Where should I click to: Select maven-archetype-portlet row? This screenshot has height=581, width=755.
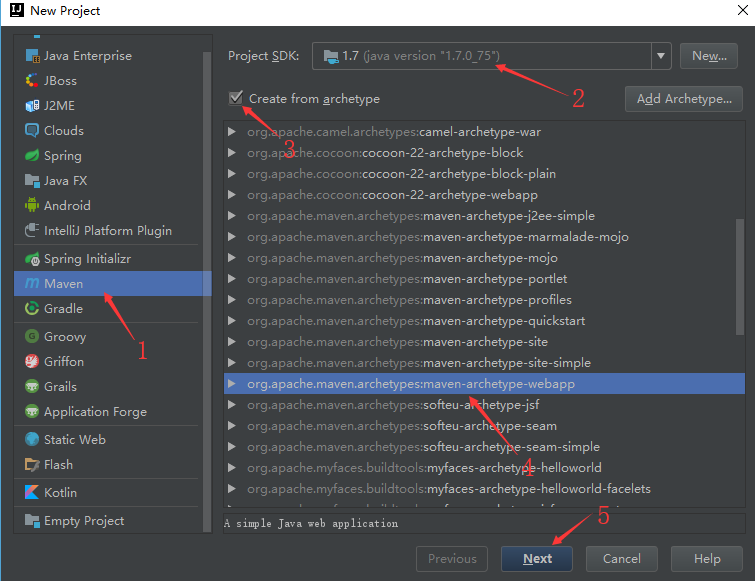484,279
